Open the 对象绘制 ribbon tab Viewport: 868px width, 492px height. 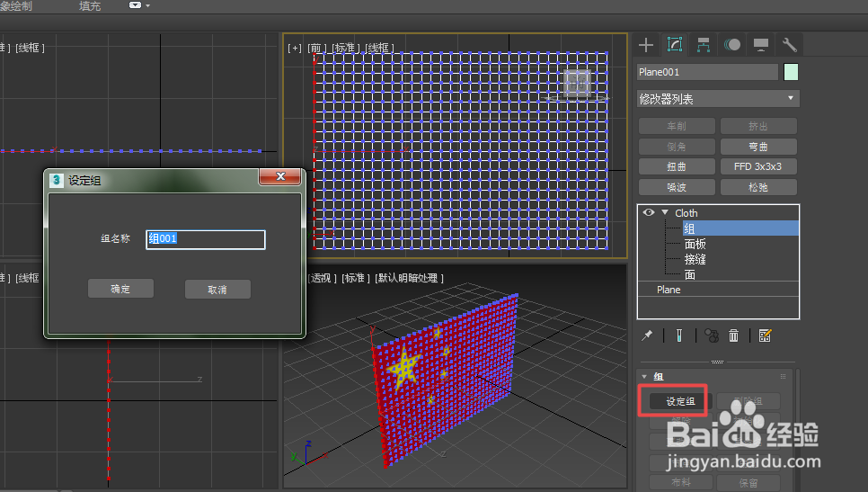(15, 6)
